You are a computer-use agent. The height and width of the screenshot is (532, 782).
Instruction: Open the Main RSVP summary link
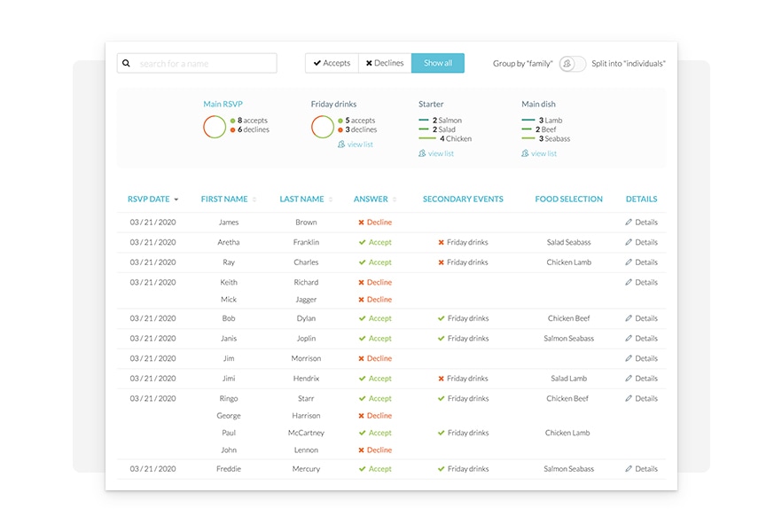[223, 104]
